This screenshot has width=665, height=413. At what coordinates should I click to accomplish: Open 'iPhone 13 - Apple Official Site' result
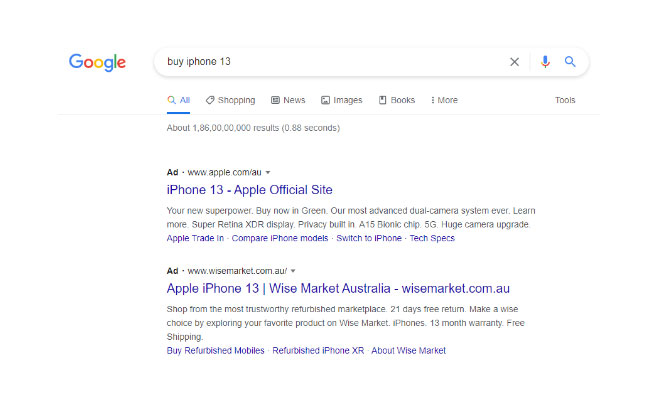249,190
